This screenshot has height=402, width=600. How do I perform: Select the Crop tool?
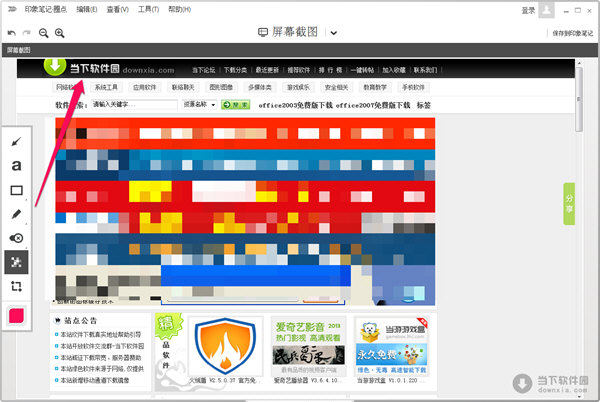click(17, 286)
